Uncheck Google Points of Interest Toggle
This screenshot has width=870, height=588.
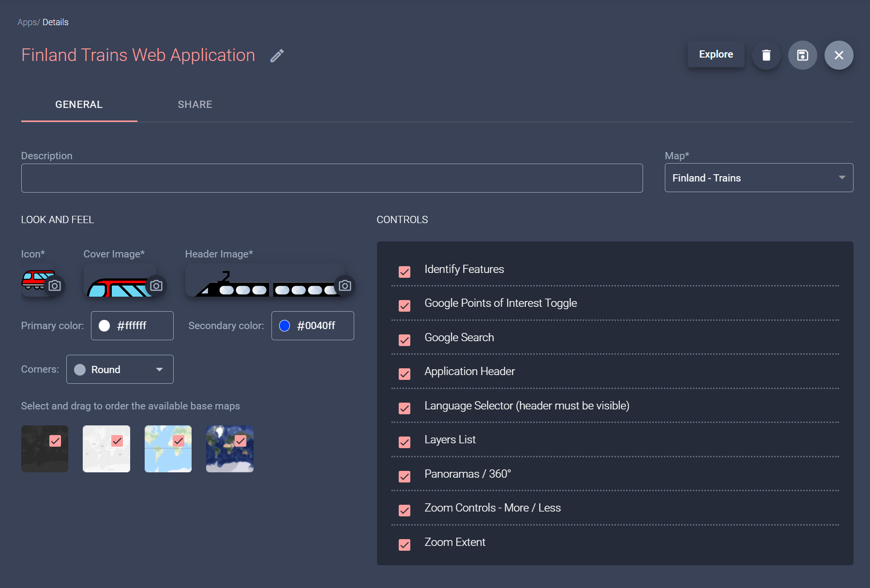[x=405, y=306]
